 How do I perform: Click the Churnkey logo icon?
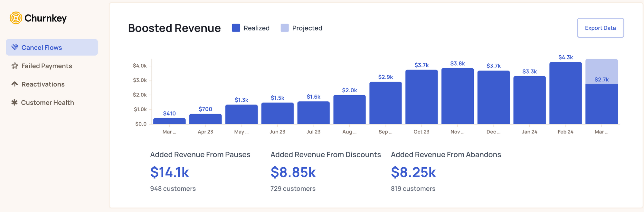click(16, 18)
